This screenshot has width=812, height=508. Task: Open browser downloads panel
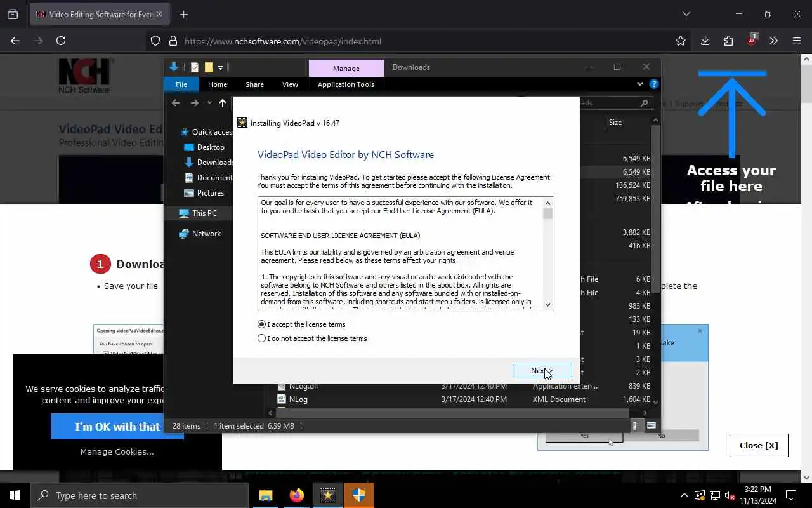(705, 41)
